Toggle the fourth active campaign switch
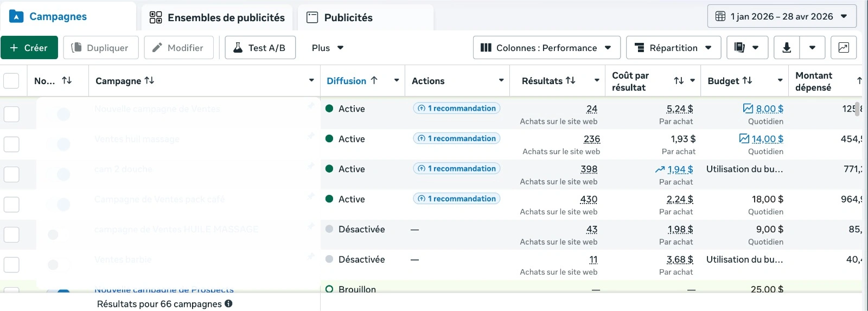 point(59,205)
